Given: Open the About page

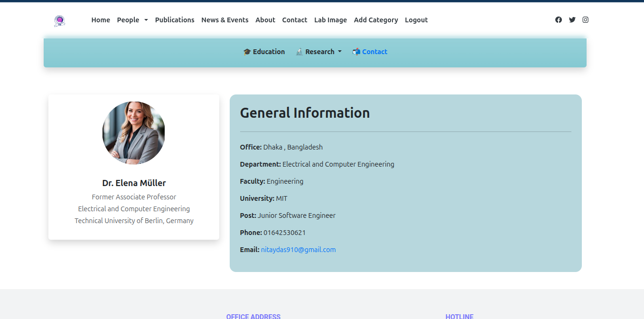Looking at the screenshot, I should [265, 20].
